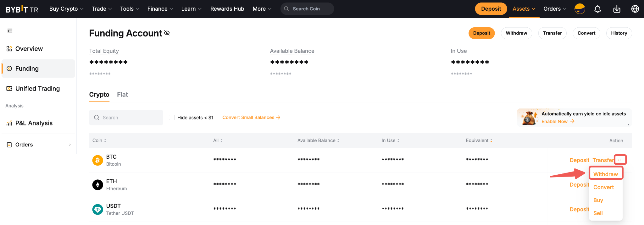Image resolution: width=644 pixels, height=225 pixels.
Task: Switch to the Fiat tab
Action: (x=122, y=95)
